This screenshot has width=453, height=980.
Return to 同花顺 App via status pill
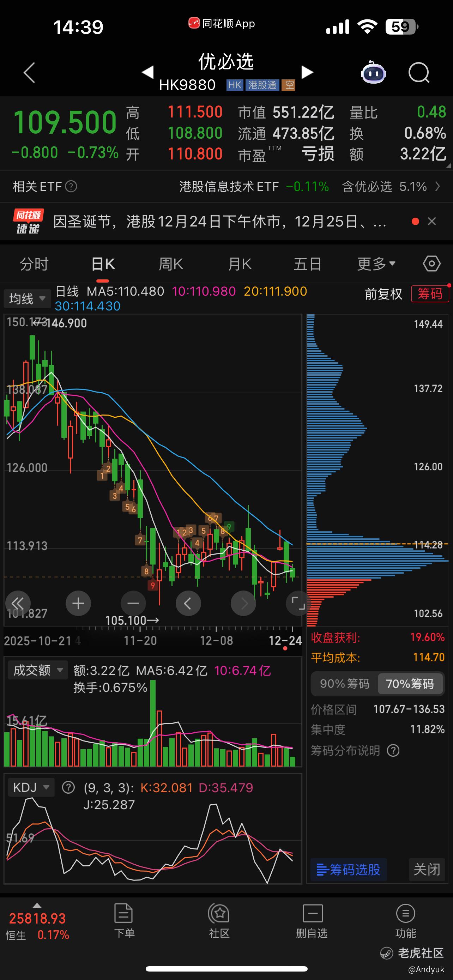pos(222,24)
